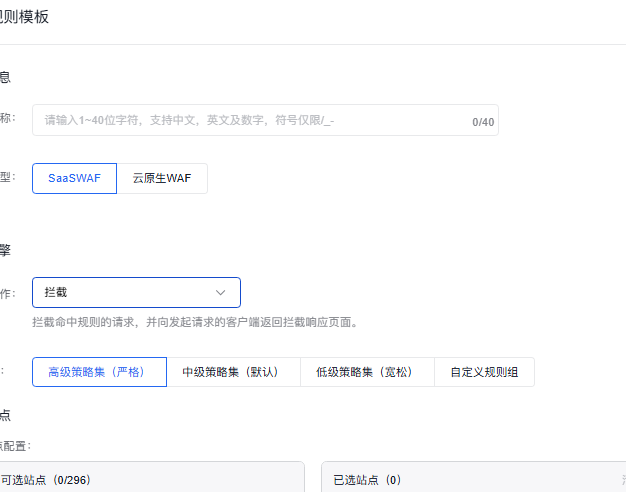Click the 0/40 character counter text
The image size is (626, 492).
point(483,122)
